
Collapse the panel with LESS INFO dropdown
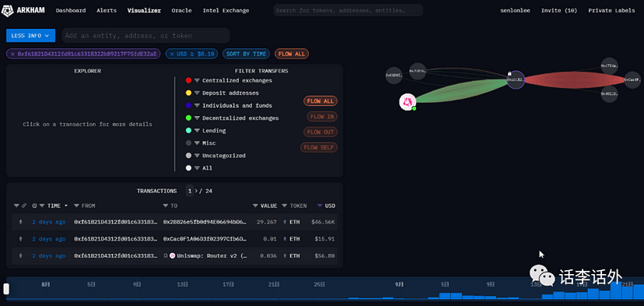31,36
